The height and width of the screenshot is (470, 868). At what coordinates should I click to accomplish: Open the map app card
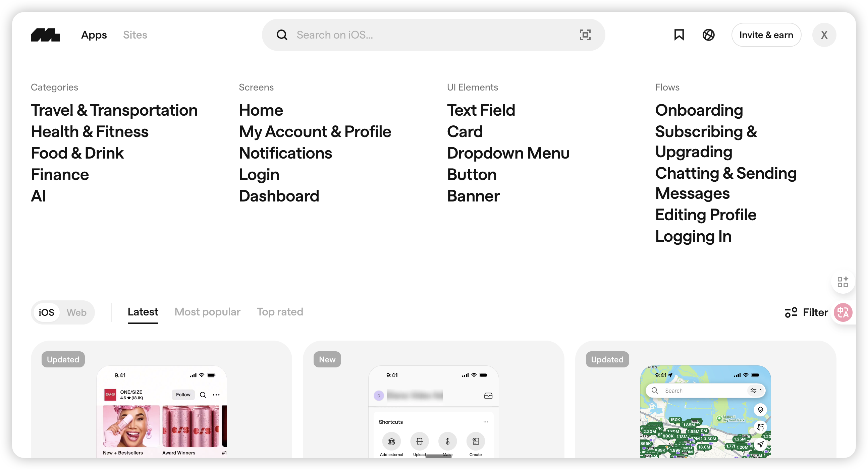tap(706, 400)
